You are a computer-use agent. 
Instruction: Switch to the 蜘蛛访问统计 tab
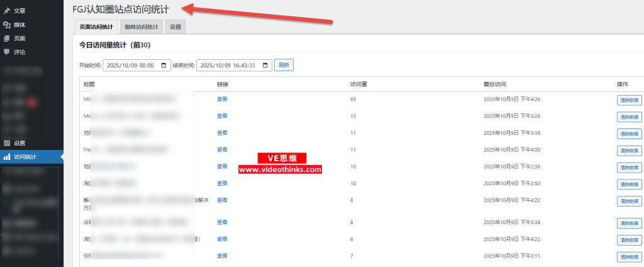(x=142, y=27)
